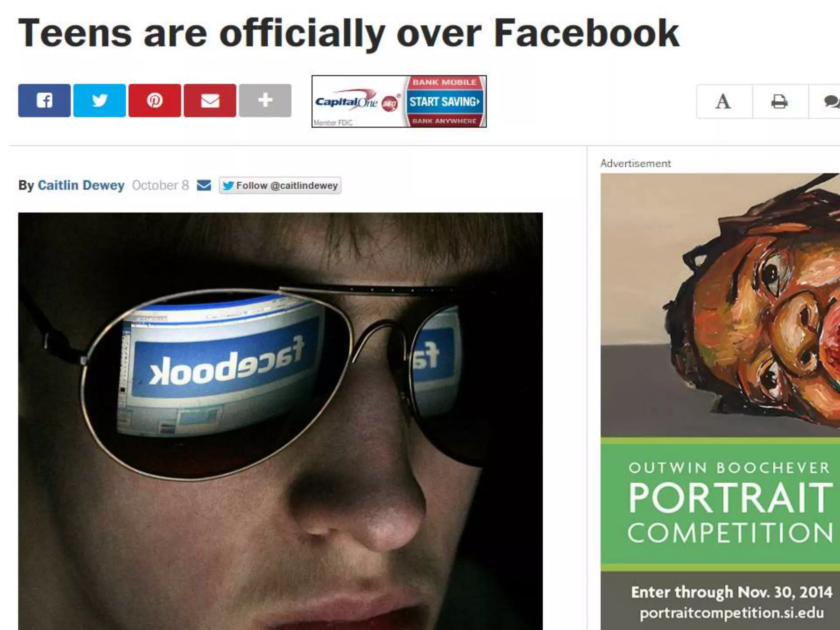Pin article with Pinterest button
This screenshot has width=840, height=630.
(x=155, y=100)
